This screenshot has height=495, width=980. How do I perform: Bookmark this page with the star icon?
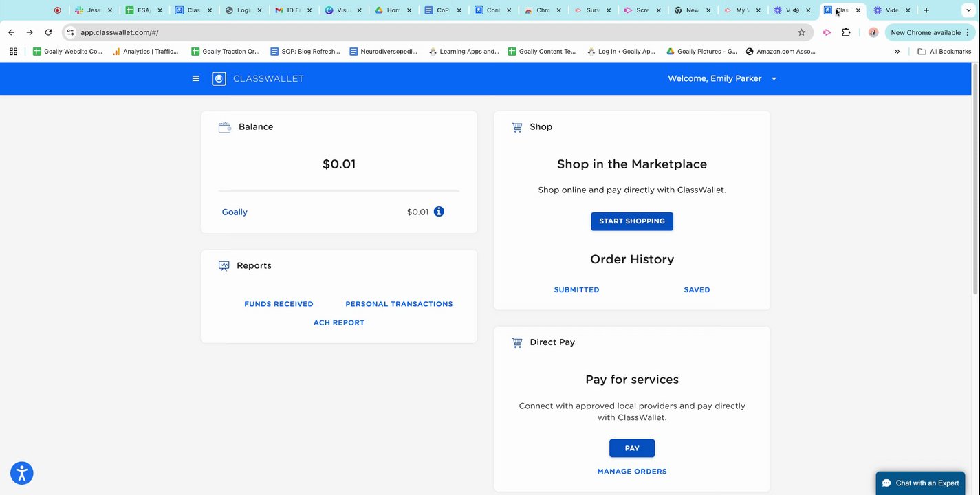[801, 32]
